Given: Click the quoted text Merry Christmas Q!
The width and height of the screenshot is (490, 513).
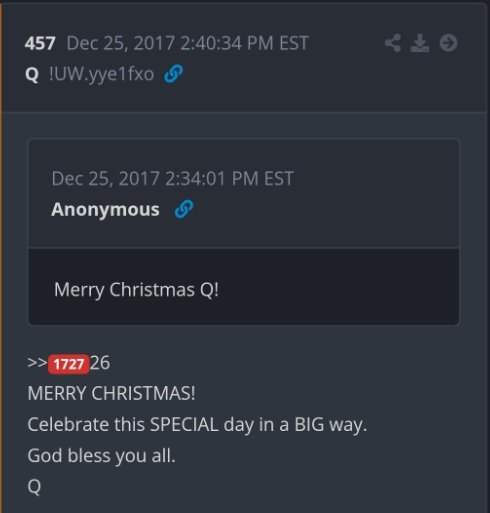Looking at the screenshot, I should pos(136,289).
